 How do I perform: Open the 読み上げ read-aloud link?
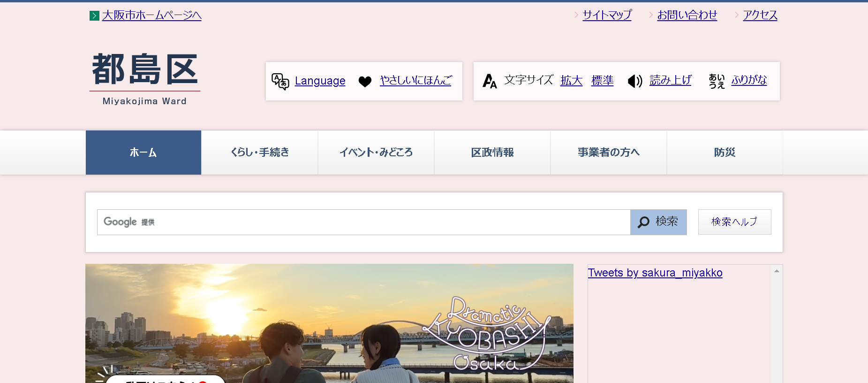[x=670, y=80]
